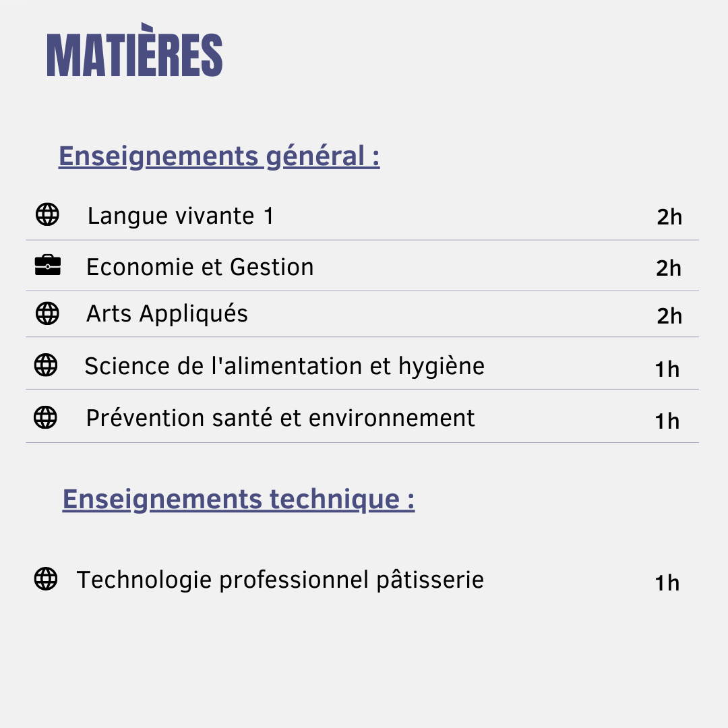This screenshot has width=728, height=728.
Task: Click the MATIÈRES title
Action: click(135, 55)
